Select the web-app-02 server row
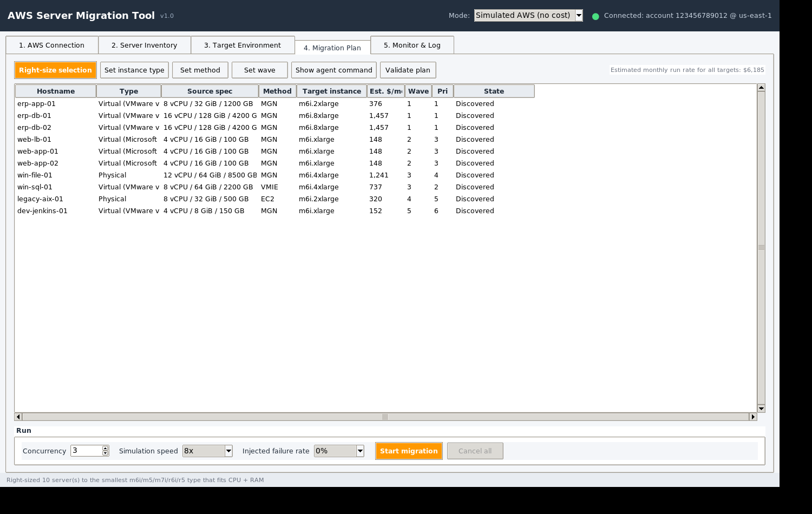 (x=274, y=163)
